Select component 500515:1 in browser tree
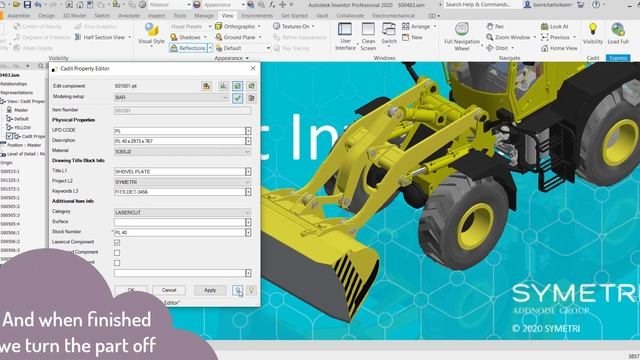Image resolution: width=640 pixels, height=360 pixels. click(10, 171)
